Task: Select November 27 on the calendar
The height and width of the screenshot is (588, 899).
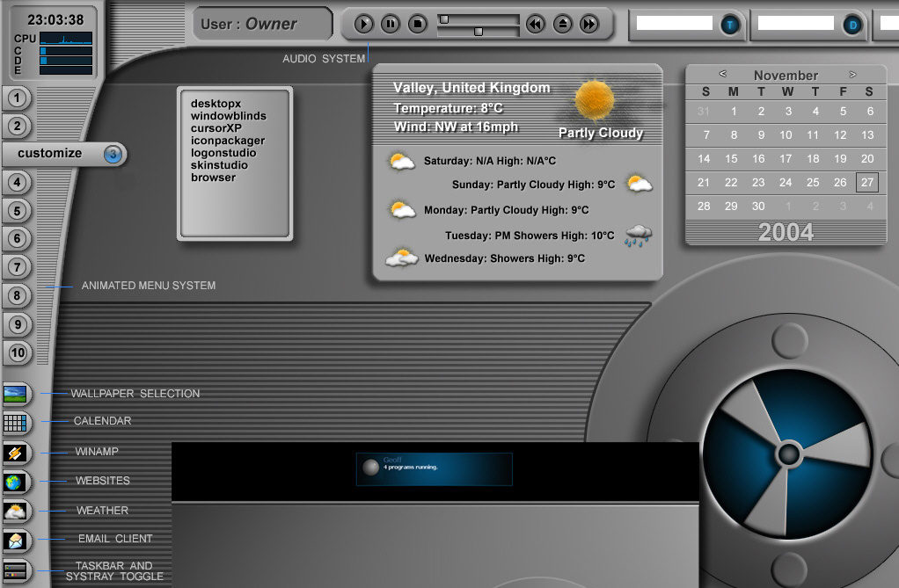Action: tap(866, 182)
